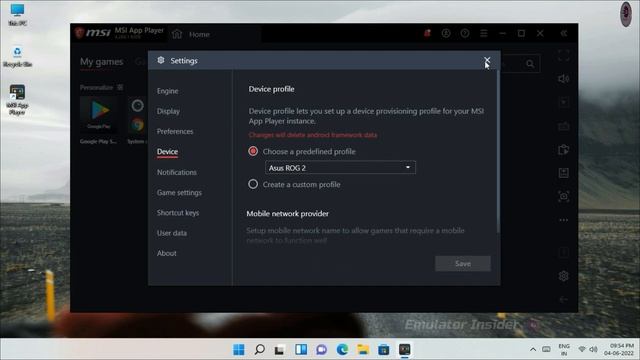Toggle fullscreen icon in side toolbar
Image resolution: width=640 pixels, height=360 pixels.
564,56
